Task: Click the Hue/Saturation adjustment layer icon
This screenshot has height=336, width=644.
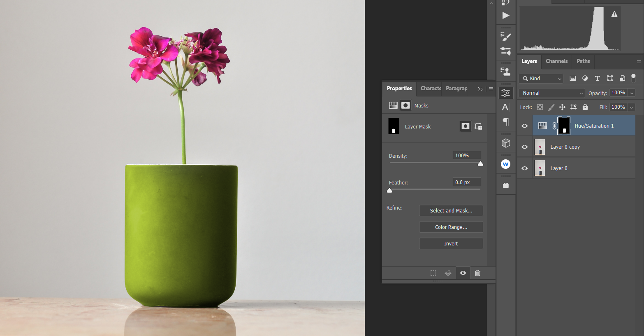Action: 543,126
